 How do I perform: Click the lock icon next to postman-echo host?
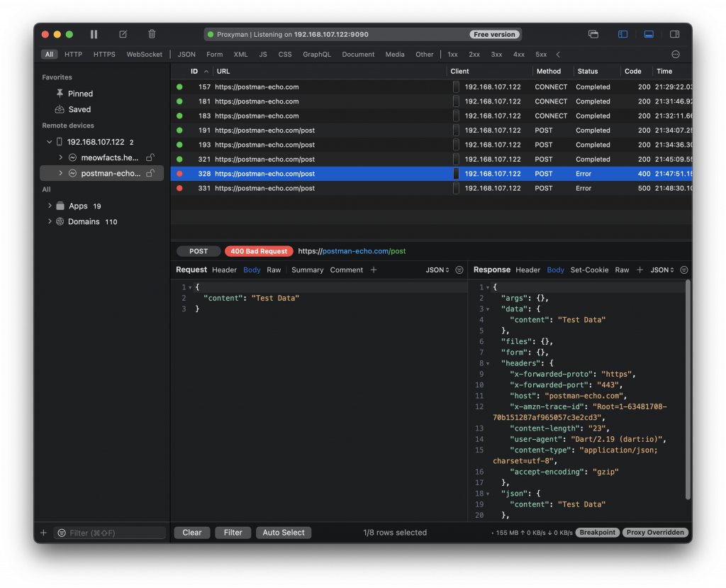click(150, 173)
